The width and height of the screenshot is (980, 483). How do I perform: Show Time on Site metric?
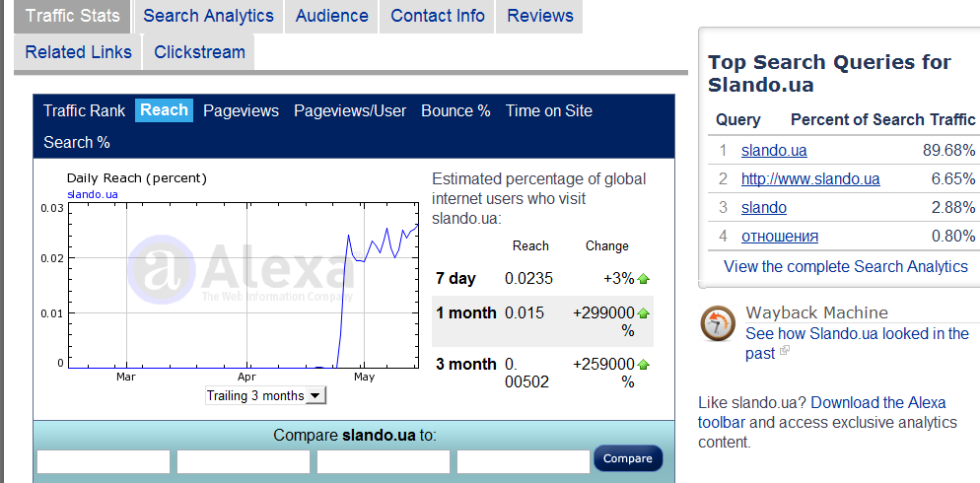548,111
